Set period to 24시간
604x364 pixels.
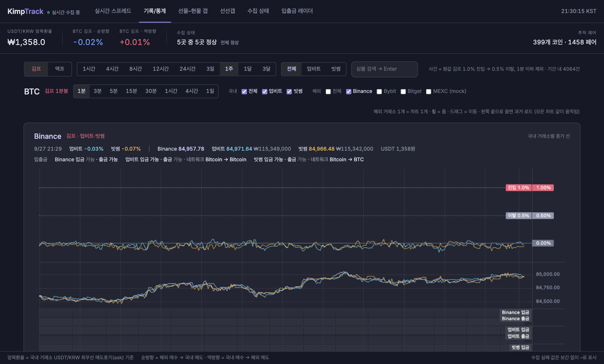pyautogui.click(x=188, y=69)
